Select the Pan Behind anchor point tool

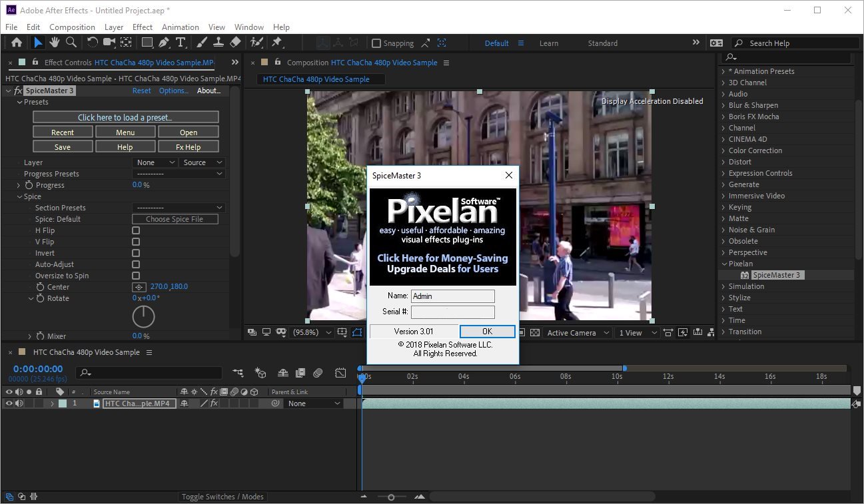point(125,43)
